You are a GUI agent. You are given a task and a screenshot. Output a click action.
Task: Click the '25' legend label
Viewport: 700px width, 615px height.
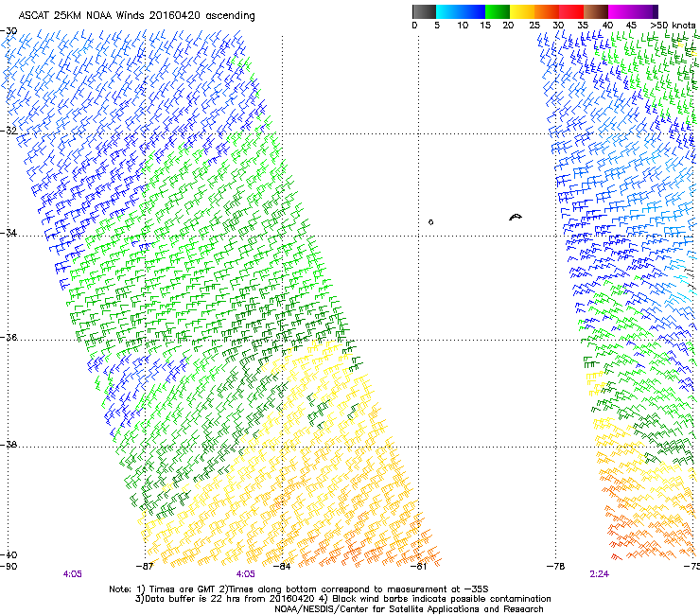[x=534, y=26]
